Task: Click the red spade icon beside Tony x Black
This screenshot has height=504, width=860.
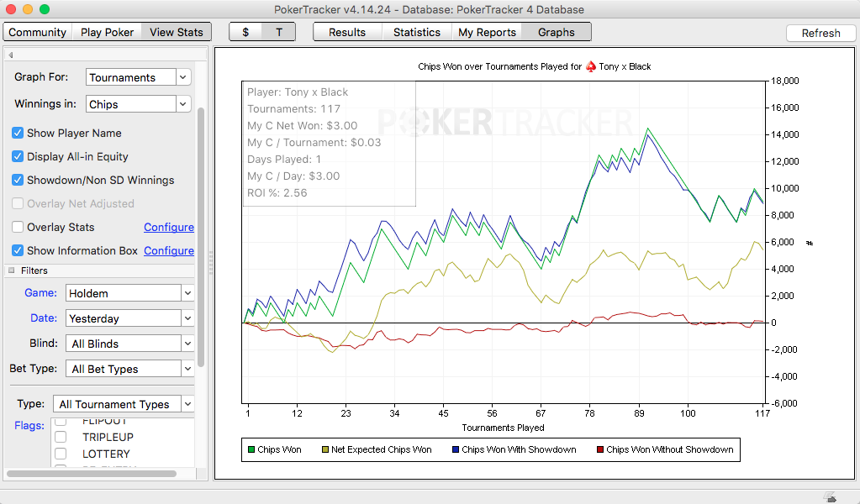Action: pyautogui.click(x=590, y=66)
